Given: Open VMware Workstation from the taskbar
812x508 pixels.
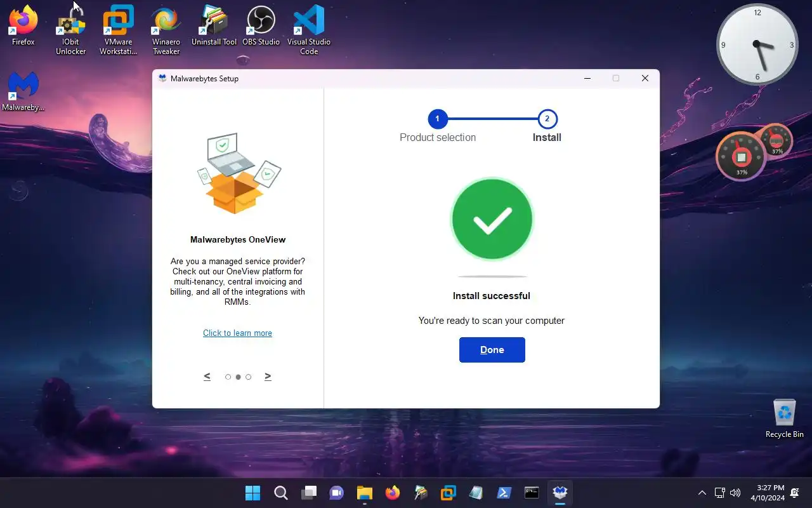Looking at the screenshot, I should [449, 493].
